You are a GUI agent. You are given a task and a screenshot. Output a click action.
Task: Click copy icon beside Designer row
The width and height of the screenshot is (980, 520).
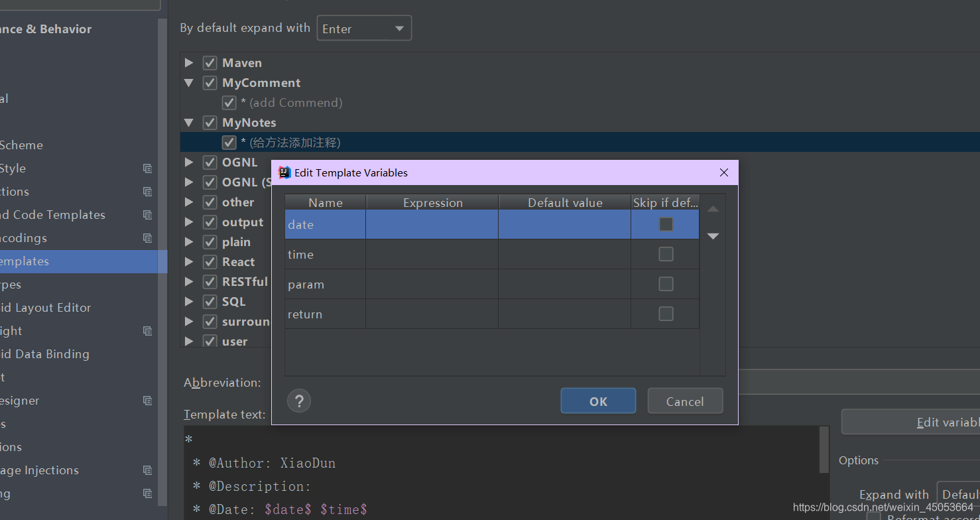[147, 401]
